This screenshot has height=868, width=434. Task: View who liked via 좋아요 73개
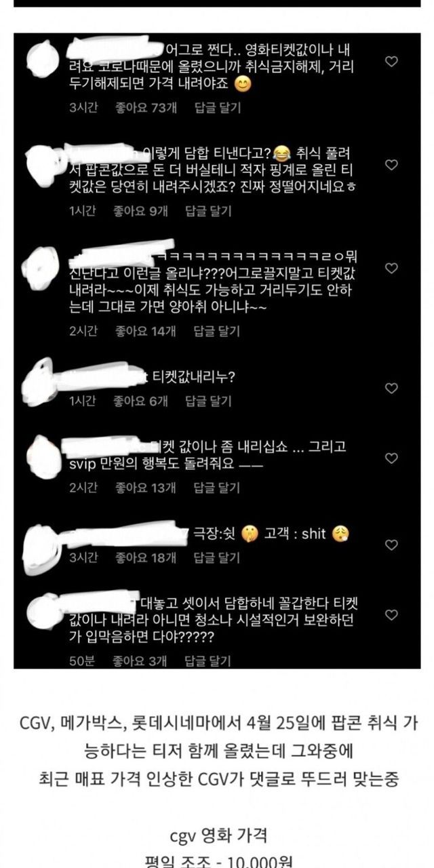[x=144, y=107]
